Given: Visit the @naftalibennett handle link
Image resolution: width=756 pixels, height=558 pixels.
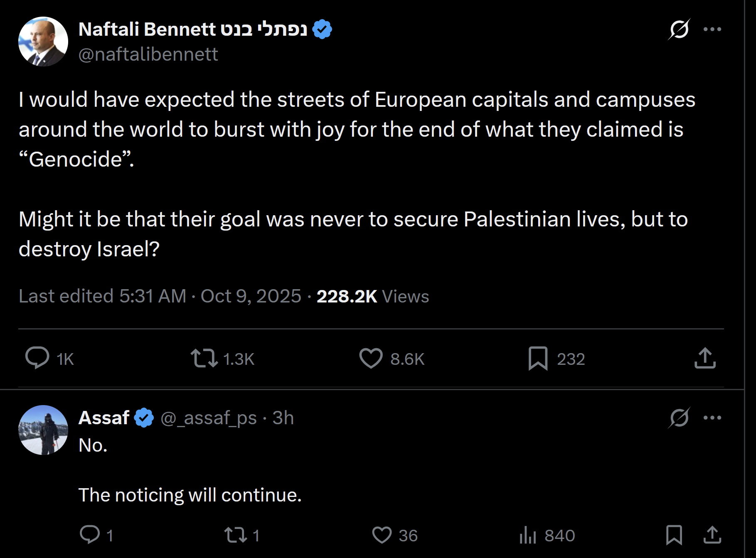Looking at the screenshot, I should click(x=148, y=54).
